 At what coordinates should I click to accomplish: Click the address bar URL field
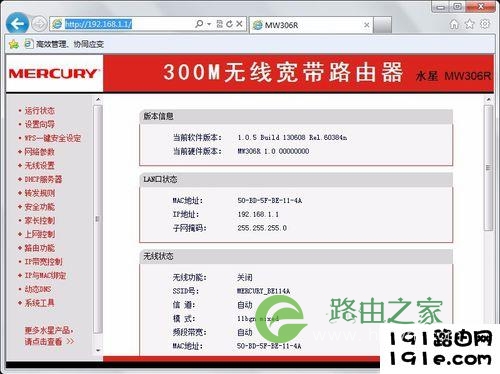130,24
